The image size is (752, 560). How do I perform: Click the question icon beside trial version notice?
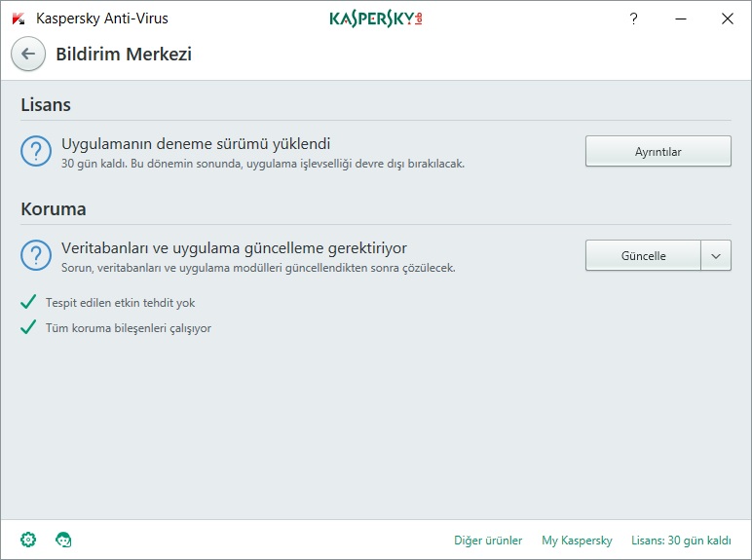36,151
